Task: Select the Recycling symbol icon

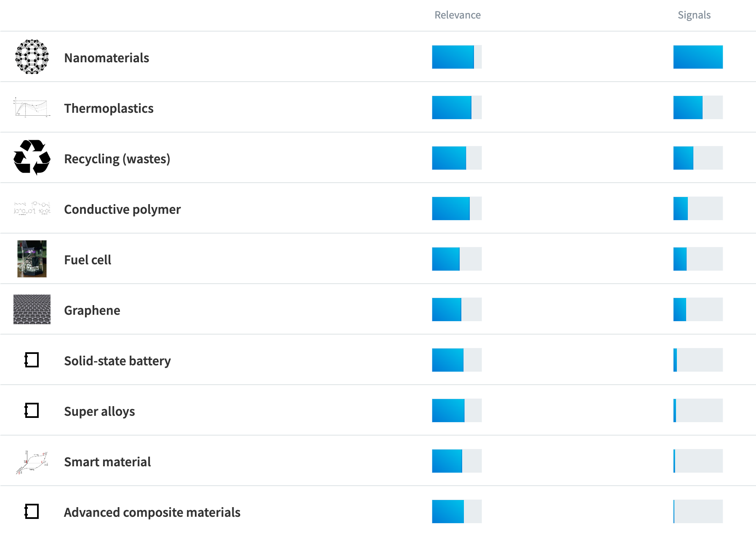Action: [32, 158]
